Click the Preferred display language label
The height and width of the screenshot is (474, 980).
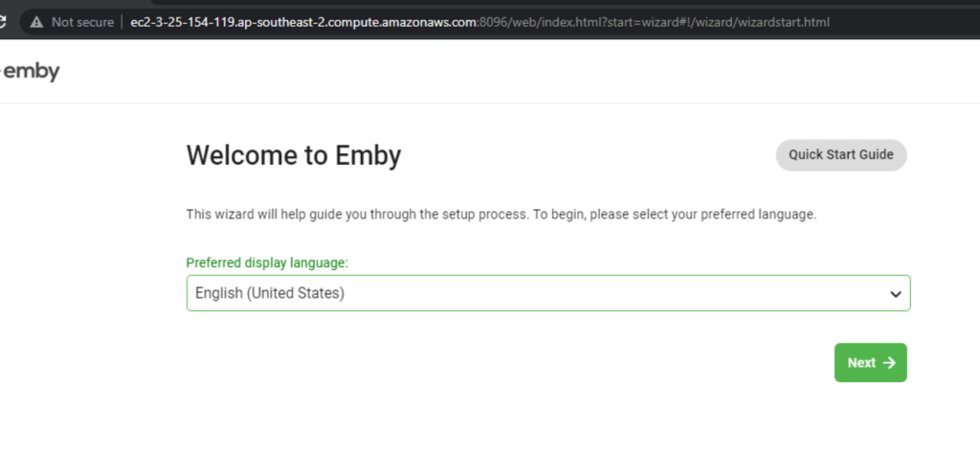click(267, 261)
